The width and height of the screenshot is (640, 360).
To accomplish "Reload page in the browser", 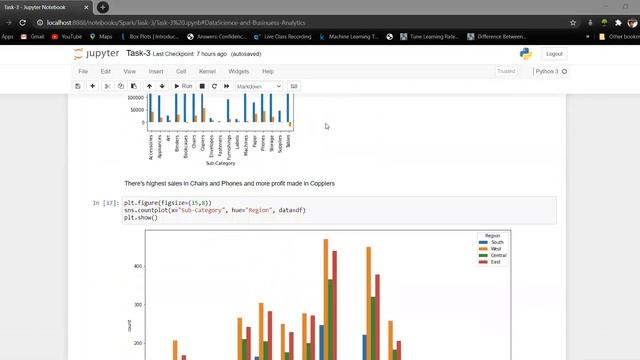I will (x=22, y=23).
